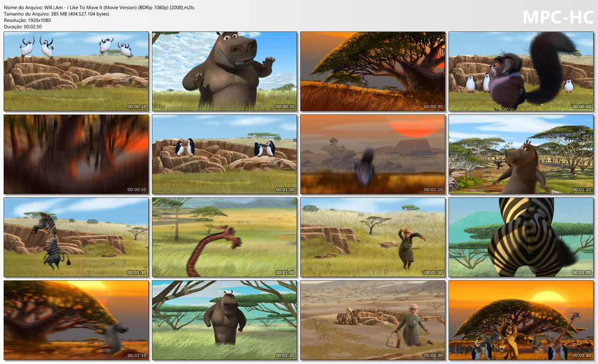Open the hippo walking frame at 00:01:20
Viewport: 598px width, 364px height.
coord(520,154)
